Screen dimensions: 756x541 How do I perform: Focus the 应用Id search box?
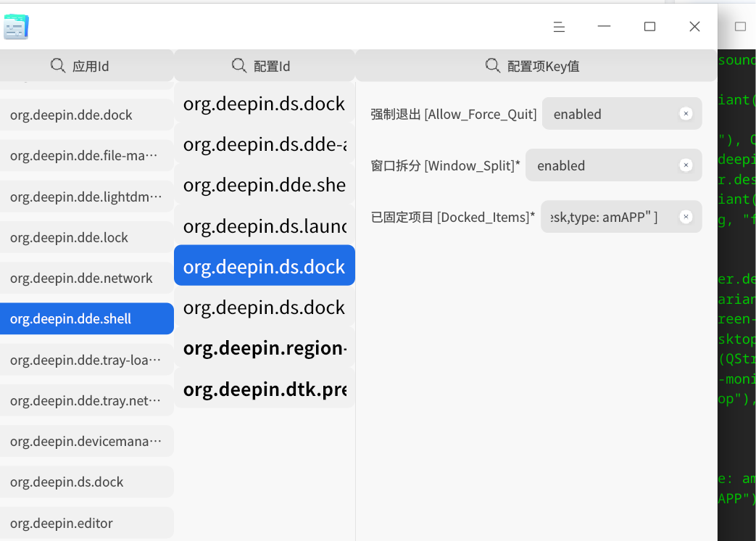(87, 65)
